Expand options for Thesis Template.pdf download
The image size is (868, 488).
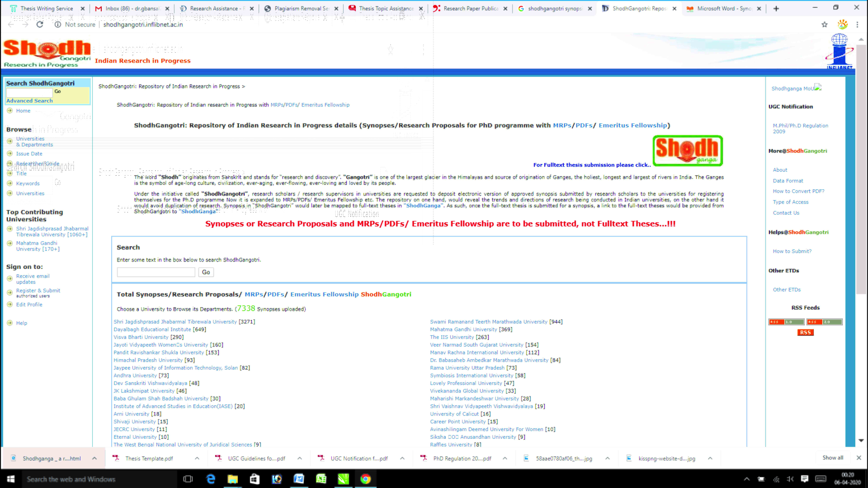point(197,458)
